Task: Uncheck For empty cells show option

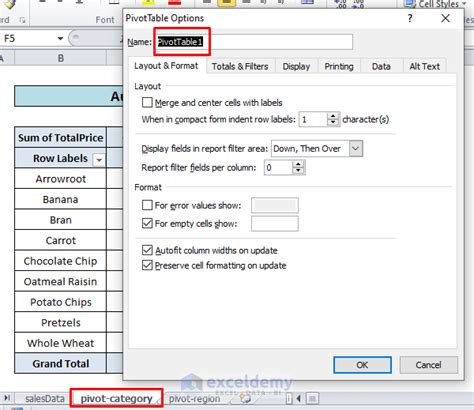Action: (147, 223)
